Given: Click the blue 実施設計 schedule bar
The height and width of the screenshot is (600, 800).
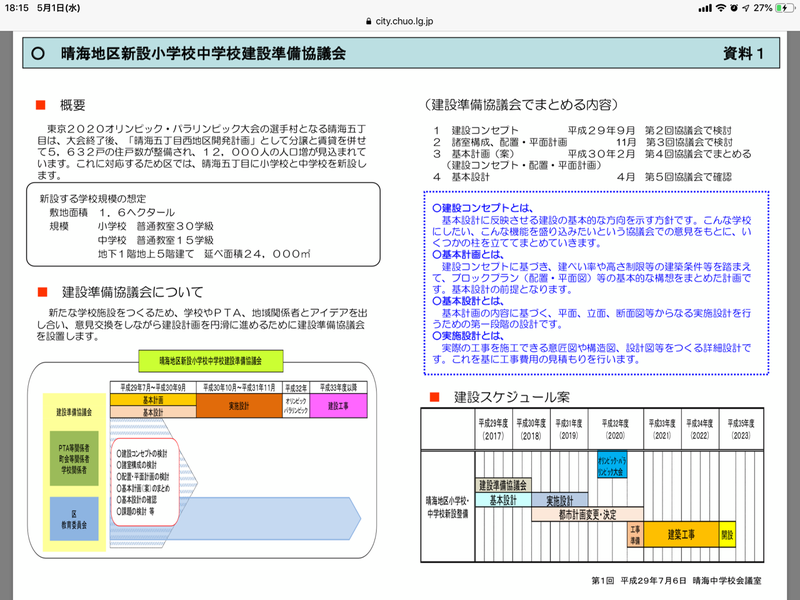Looking at the screenshot, I should pos(560,500).
